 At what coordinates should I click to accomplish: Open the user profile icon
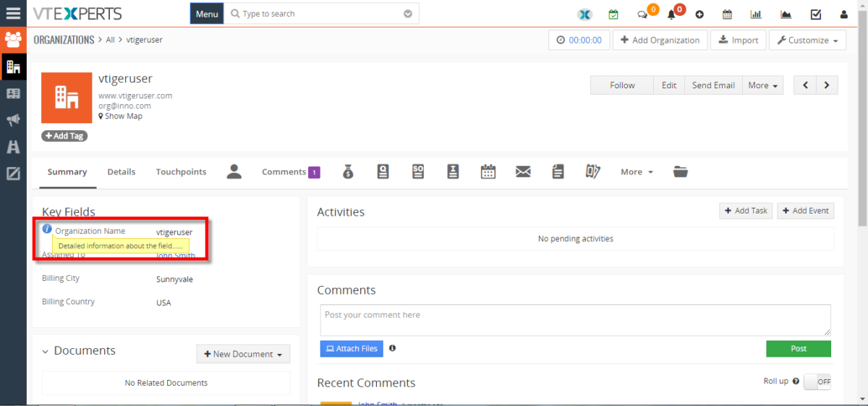point(843,14)
